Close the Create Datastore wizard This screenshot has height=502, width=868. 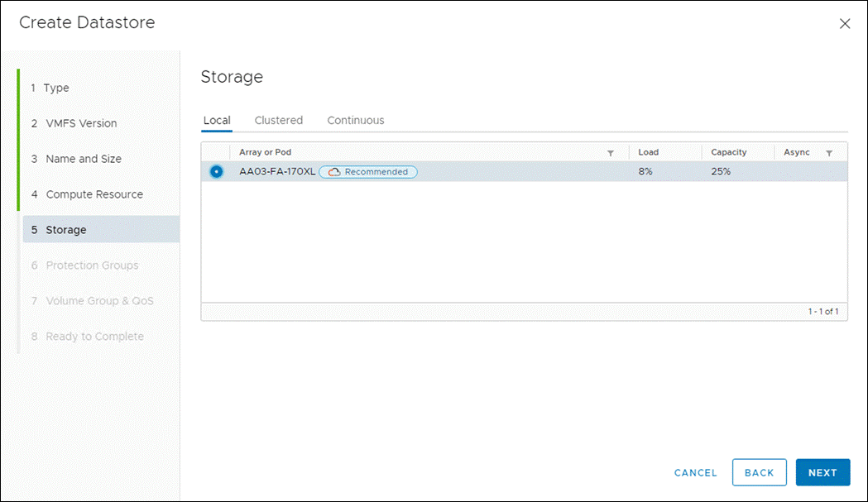click(x=845, y=23)
